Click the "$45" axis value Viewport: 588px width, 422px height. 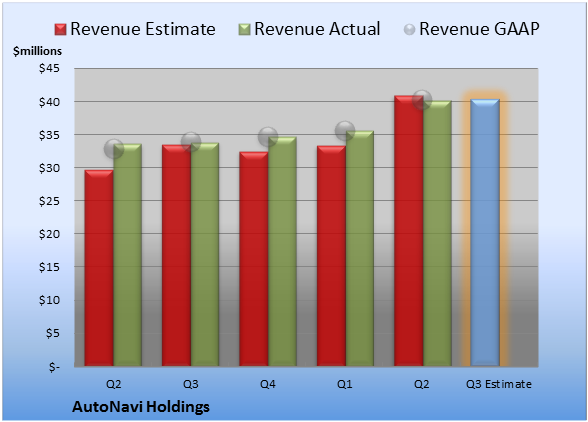point(49,69)
